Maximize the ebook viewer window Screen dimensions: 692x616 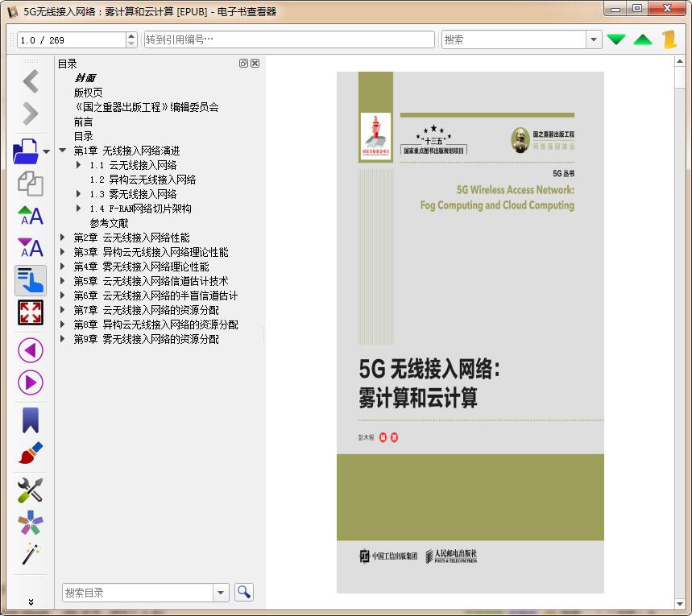637,9
